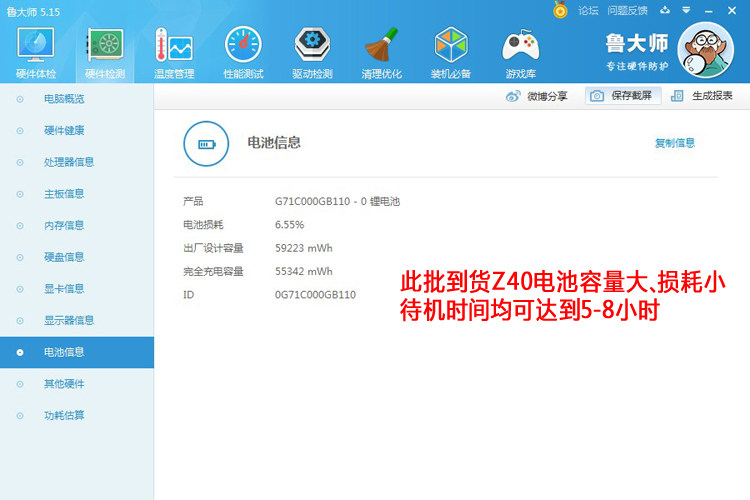The height and width of the screenshot is (500, 750).
Task: Close the 鲁大师 window
Action: [732, 10]
